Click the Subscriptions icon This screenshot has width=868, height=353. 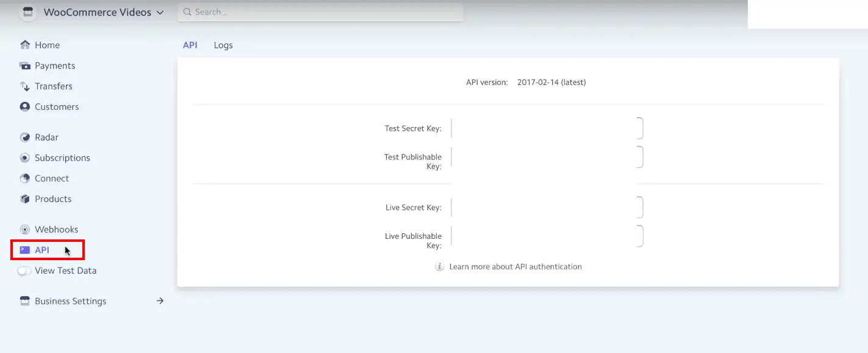tap(25, 158)
